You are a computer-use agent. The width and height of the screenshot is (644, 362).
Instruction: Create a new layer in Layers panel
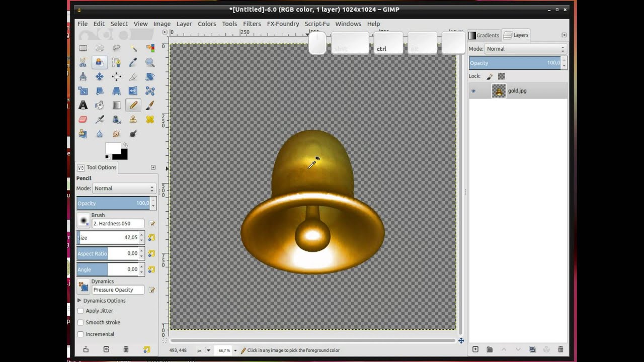(x=475, y=349)
